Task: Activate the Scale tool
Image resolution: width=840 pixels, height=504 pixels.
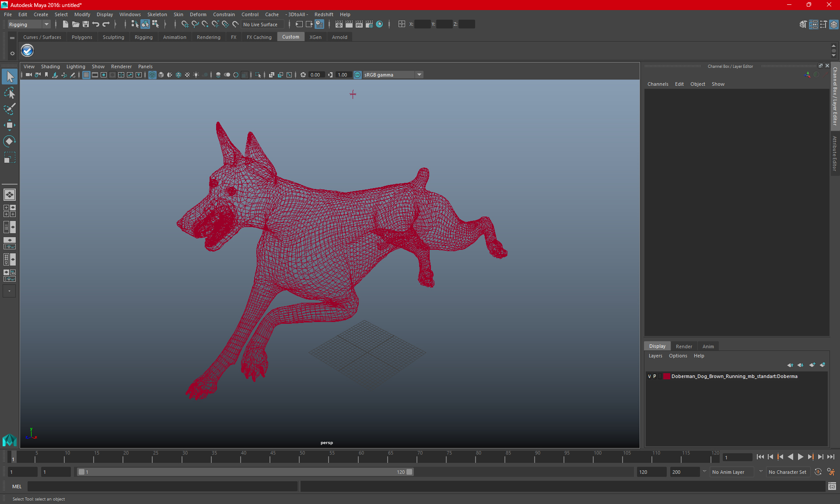Action: pyautogui.click(x=10, y=157)
